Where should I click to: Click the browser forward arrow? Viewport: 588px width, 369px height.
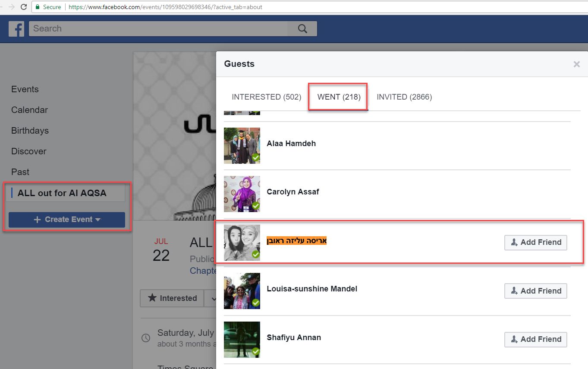click(11, 7)
